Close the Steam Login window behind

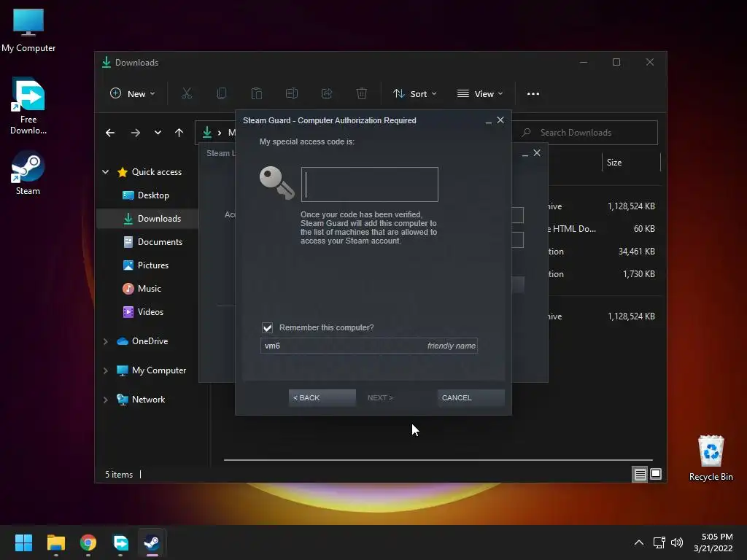point(537,153)
